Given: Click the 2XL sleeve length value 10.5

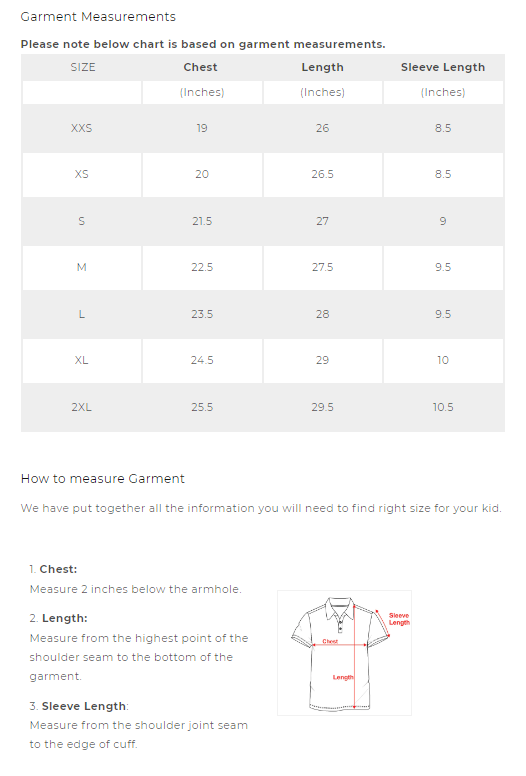Looking at the screenshot, I should [443, 407].
